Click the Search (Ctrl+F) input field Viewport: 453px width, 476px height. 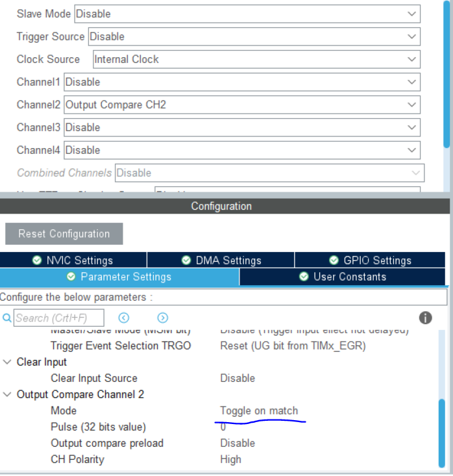pos(59,318)
